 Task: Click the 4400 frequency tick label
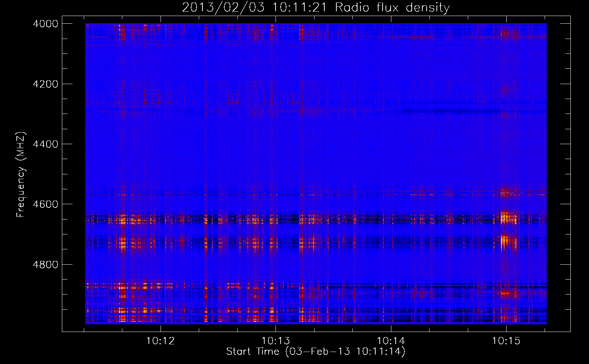[x=46, y=144]
